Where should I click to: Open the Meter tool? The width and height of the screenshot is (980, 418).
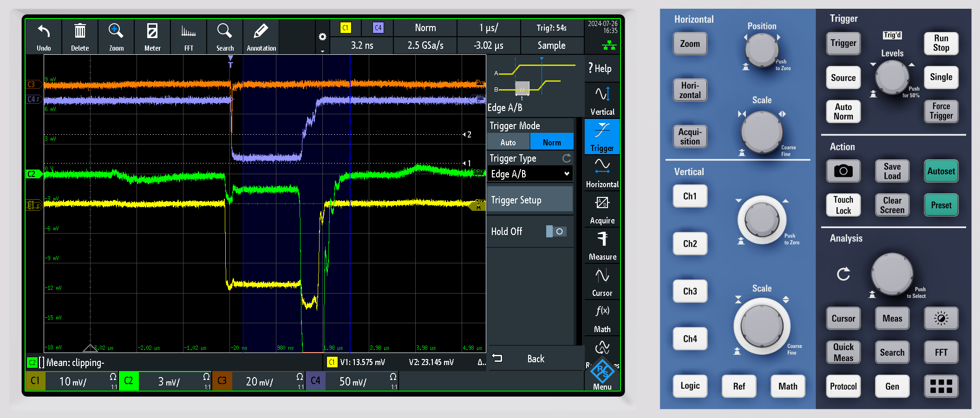152,37
